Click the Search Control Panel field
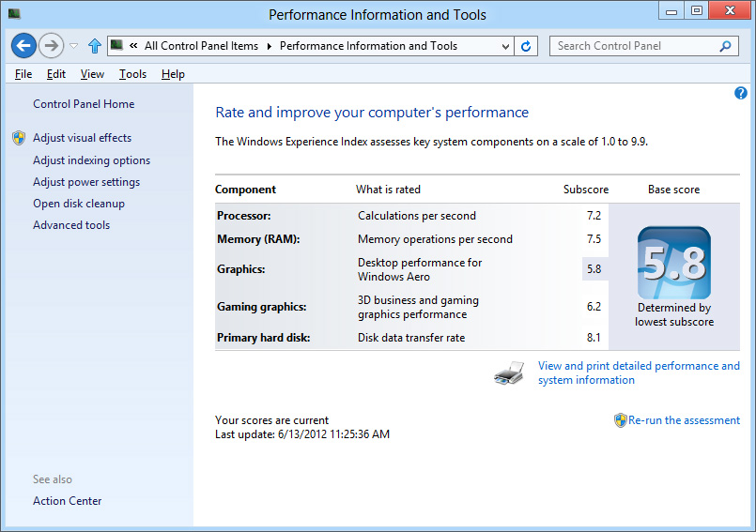Viewport: 756px width, 532px height. click(643, 46)
